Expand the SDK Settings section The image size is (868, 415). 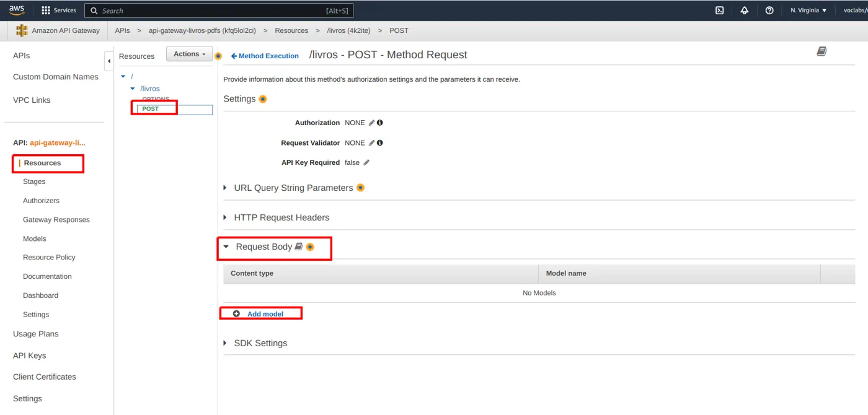pos(225,343)
